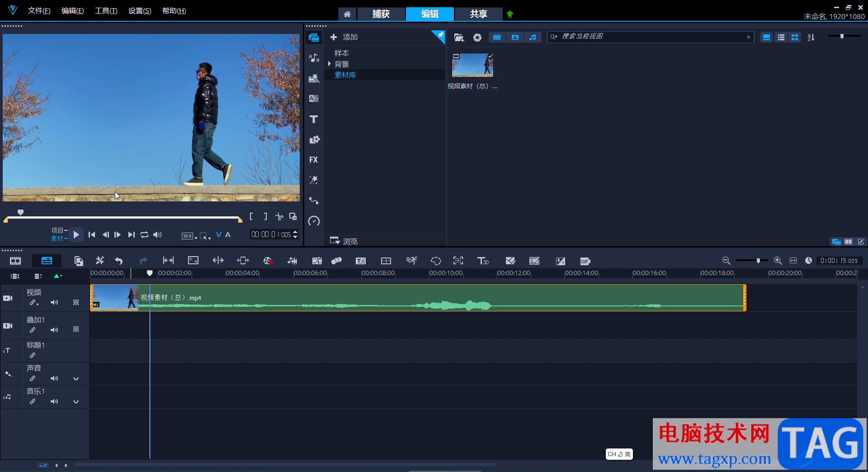
Task: Click the 浏览 button
Action: point(344,241)
